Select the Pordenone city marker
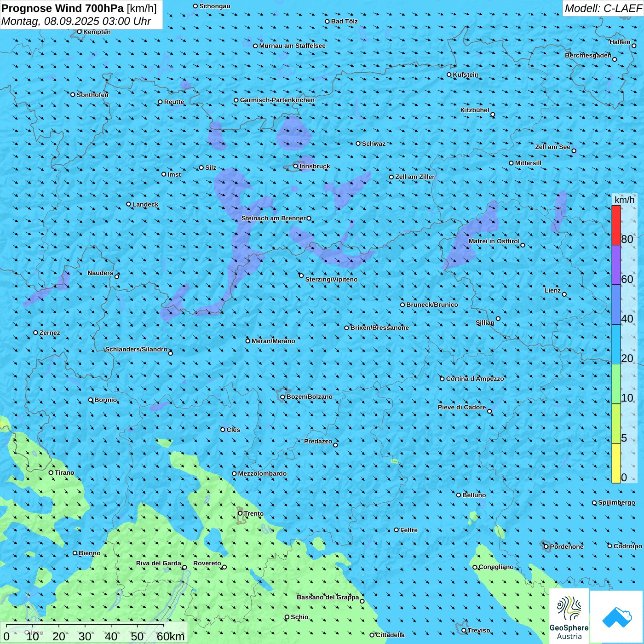Image resolution: width=644 pixels, height=644 pixels. coord(546,546)
